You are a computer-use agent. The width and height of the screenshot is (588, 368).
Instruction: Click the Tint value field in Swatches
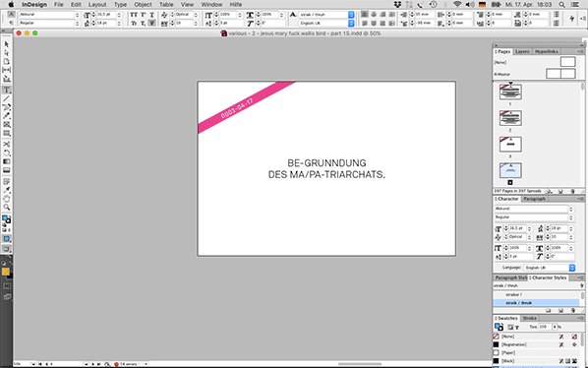[x=545, y=327]
